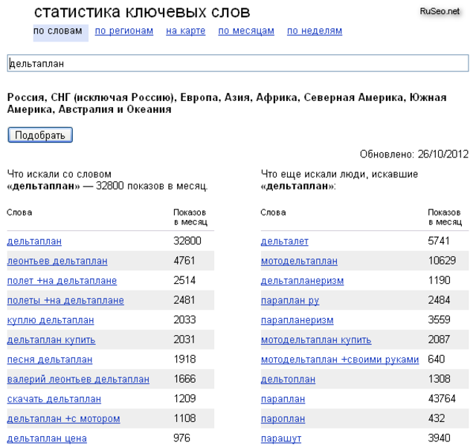
Task: Open the 'валерий леонтьев дельтаплан' link
Action: pos(78,379)
